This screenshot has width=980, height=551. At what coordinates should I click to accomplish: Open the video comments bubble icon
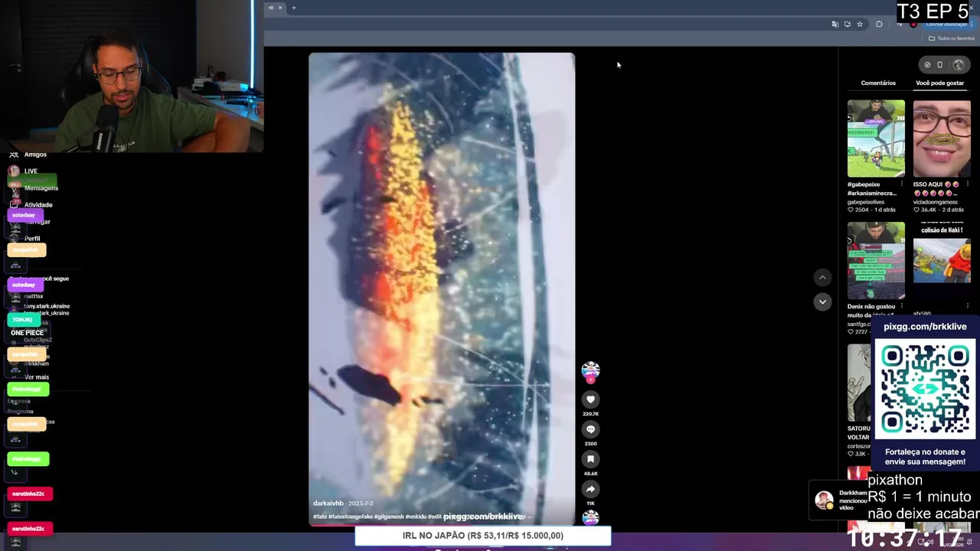[x=590, y=429]
